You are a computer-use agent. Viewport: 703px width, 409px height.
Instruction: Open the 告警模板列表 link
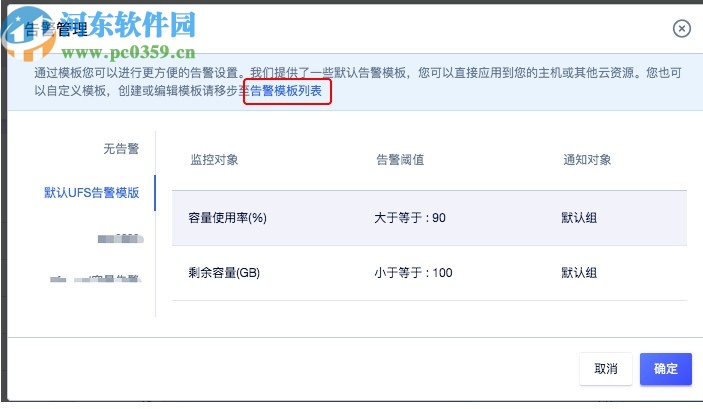[x=286, y=91]
